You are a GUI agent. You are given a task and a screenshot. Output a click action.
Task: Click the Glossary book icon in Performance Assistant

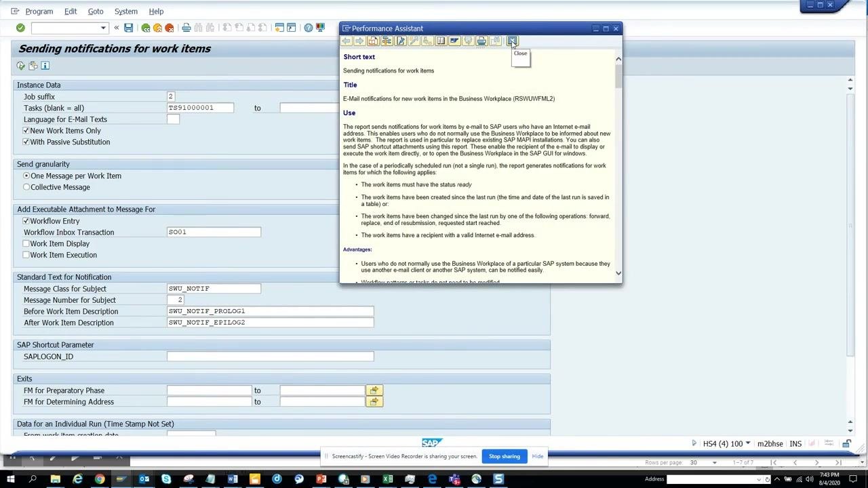pyautogui.click(x=441, y=41)
